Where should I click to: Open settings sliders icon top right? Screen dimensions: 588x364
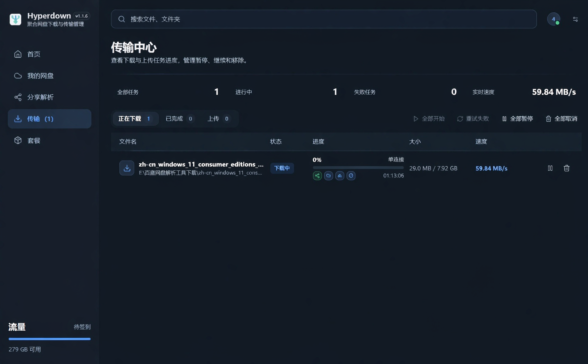(575, 19)
